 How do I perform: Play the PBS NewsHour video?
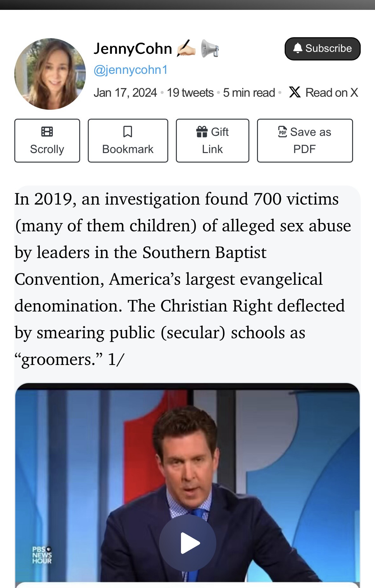click(x=188, y=543)
